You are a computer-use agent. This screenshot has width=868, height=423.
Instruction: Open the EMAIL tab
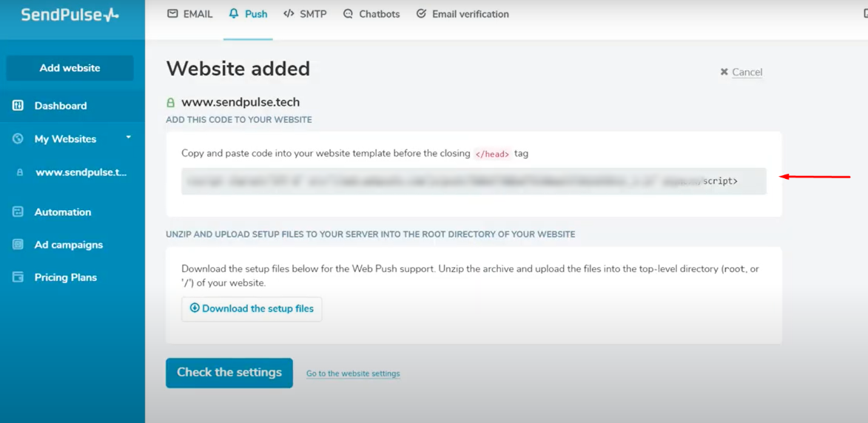click(190, 14)
